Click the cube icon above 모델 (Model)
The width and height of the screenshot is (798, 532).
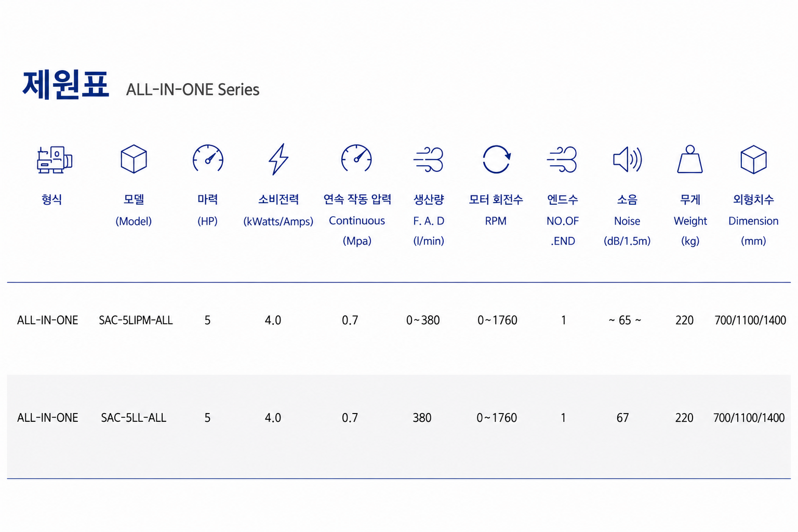pos(134,159)
